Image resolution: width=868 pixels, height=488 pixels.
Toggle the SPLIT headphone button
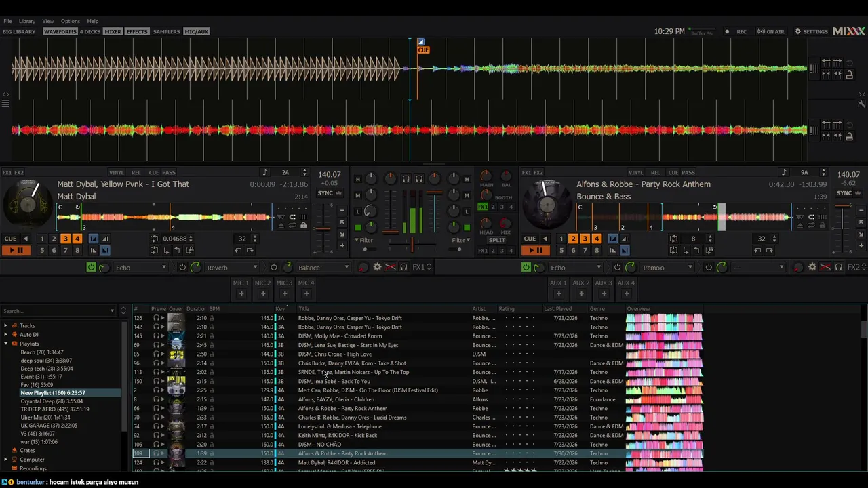point(497,240)
